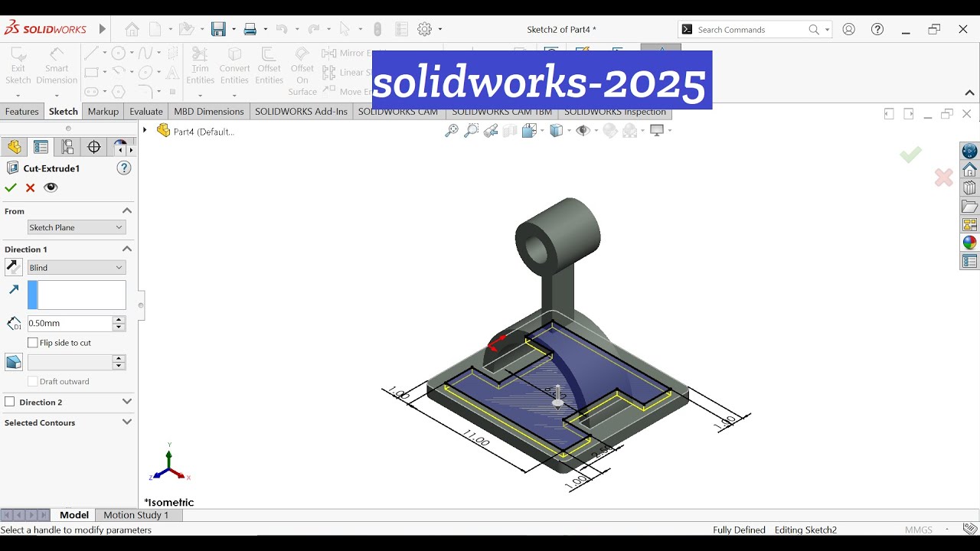This screenshot has height=551, width=980.
Task: Click confirmation corner red X
Action: click(x=944, y=178)
